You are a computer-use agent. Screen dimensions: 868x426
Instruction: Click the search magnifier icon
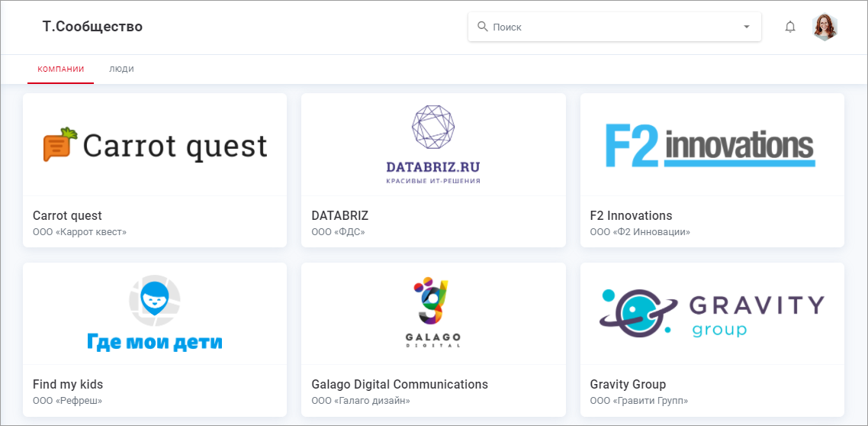coord(482,27)
